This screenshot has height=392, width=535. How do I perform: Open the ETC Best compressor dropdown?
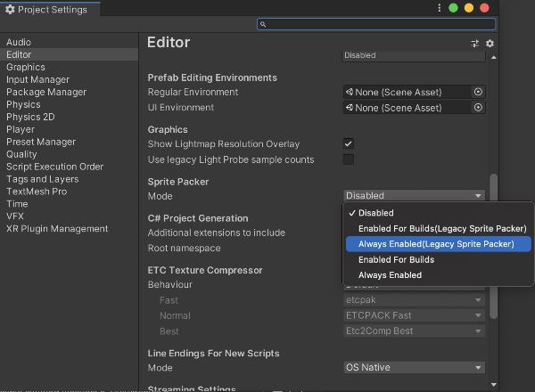tap(415, 331)
